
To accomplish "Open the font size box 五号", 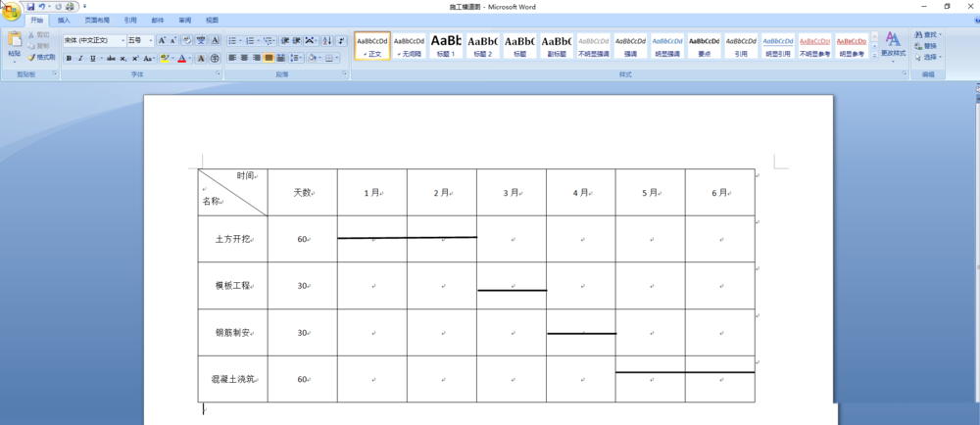I will tap(140, 40).
